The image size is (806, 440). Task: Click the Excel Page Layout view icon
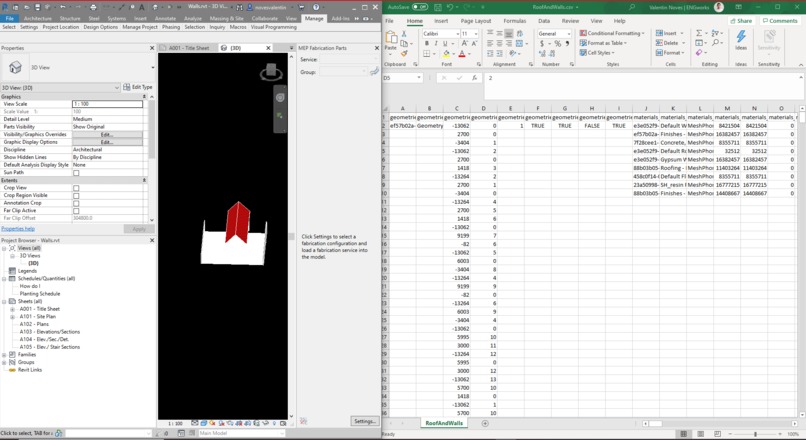700,434
